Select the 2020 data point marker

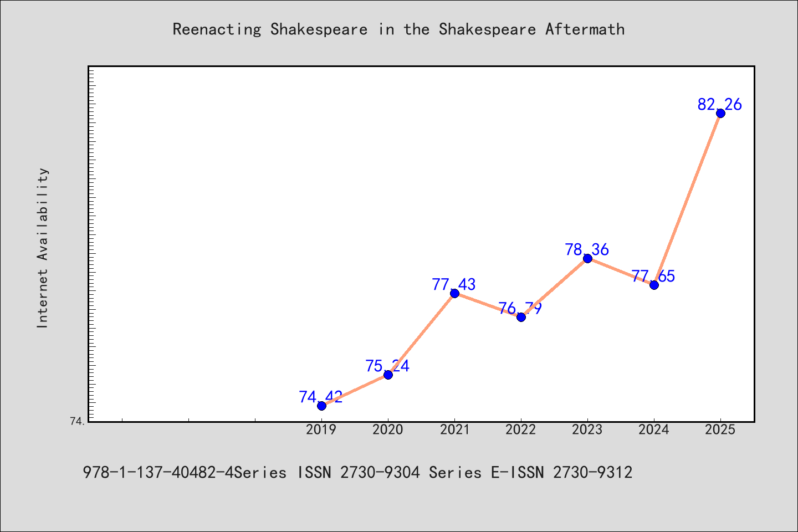click(x=388, y=375)
